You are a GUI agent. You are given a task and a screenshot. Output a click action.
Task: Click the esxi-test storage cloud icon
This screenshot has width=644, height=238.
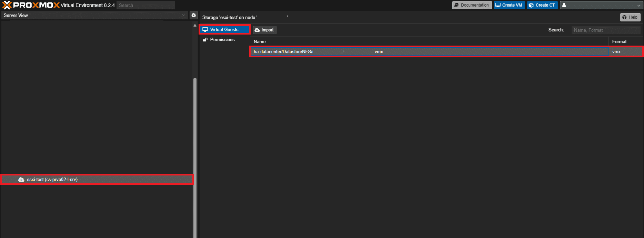point(21,180)
